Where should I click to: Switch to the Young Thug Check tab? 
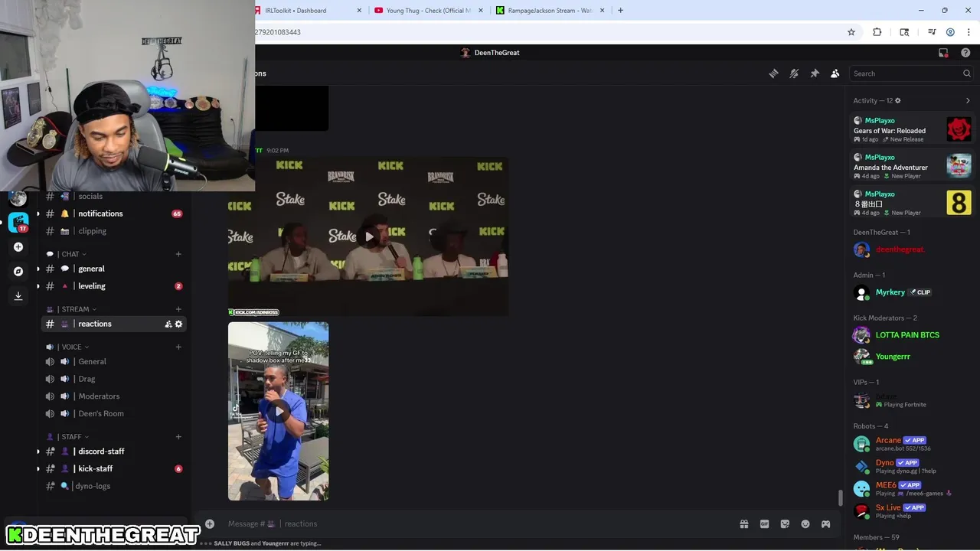coord(430,11)
